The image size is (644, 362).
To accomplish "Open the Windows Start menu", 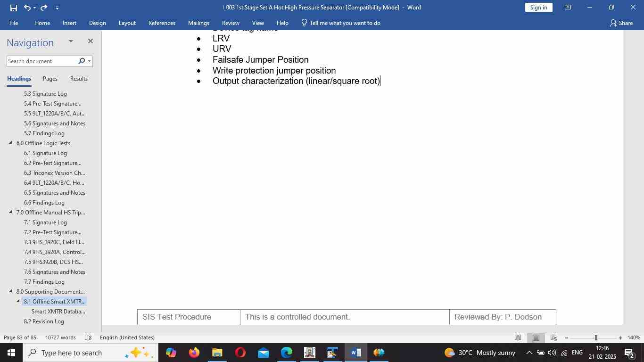I will [x=11, y=353].
